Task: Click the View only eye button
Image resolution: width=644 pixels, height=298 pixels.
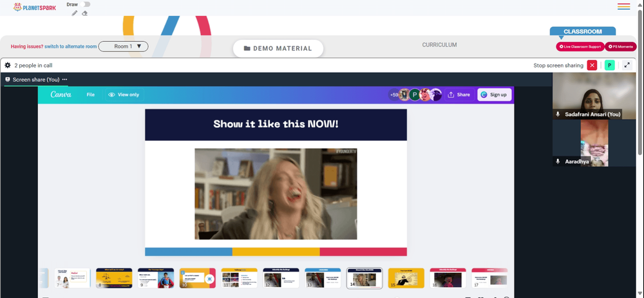Action: coord(124,95)
